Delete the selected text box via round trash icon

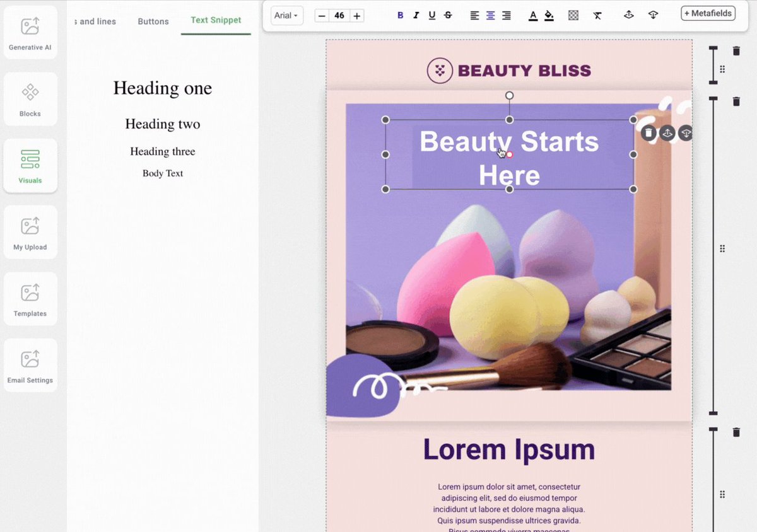click(648, 133)
